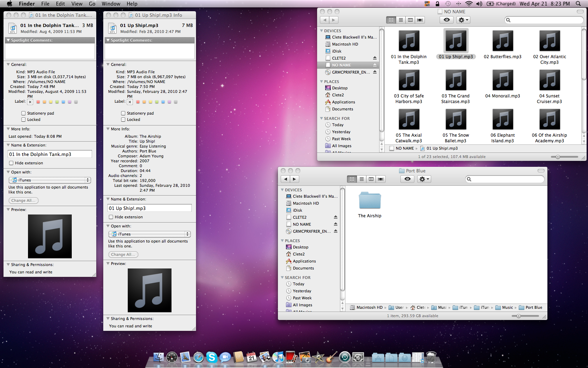588x368 pixels.
Task: Click Quick Look eye in Port Blue window
Action: tap(407, 179)
